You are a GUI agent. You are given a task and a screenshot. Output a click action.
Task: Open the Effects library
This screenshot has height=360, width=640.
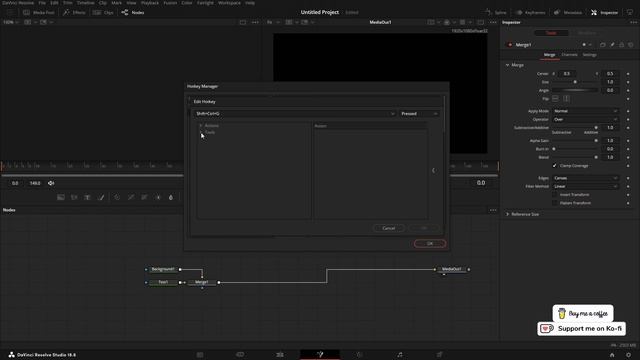pos(74,13)
